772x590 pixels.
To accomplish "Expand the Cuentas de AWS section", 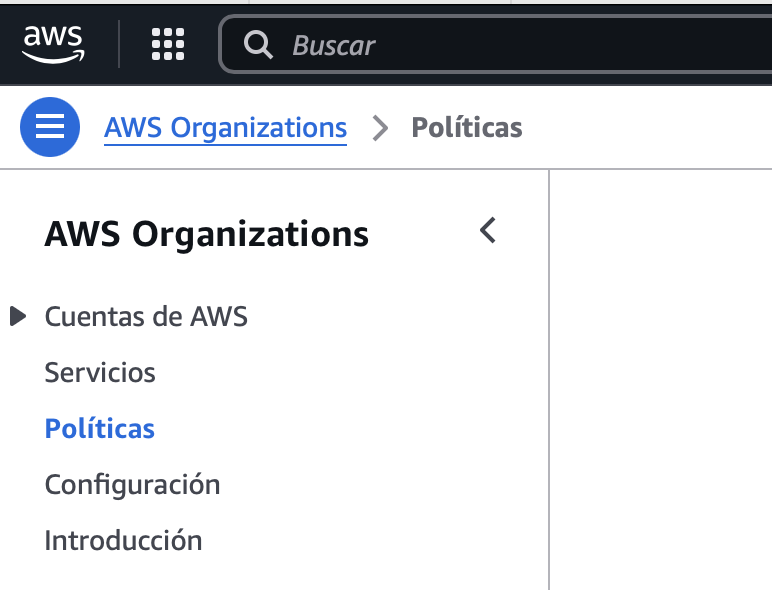I will click(x=18, y=316).
